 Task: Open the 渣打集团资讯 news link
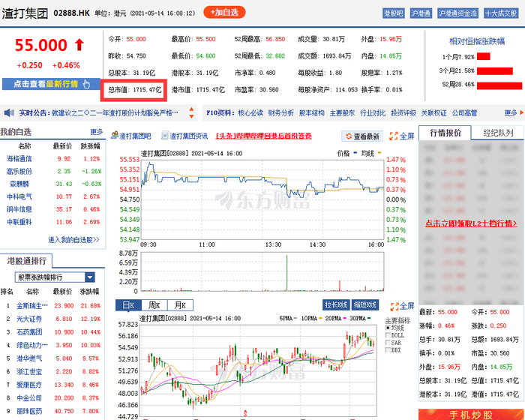[x=189, y=136]
